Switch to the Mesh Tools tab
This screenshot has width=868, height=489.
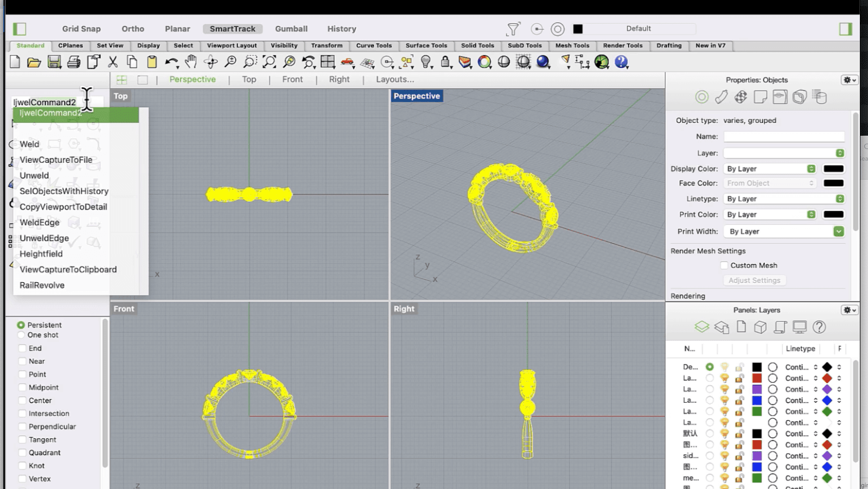pyautogui.click(x=572, y=46)
